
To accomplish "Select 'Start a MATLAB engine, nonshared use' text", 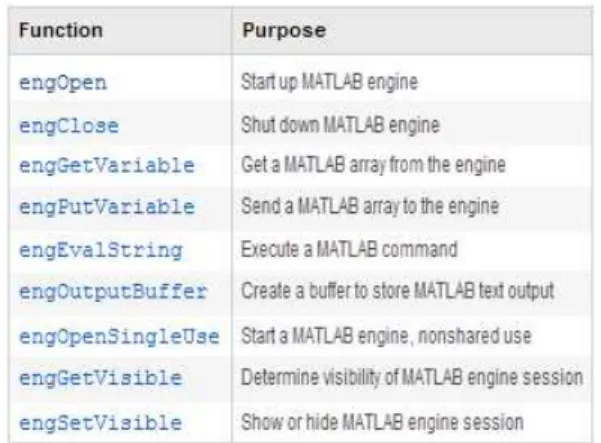I will [x=386, y=336].
